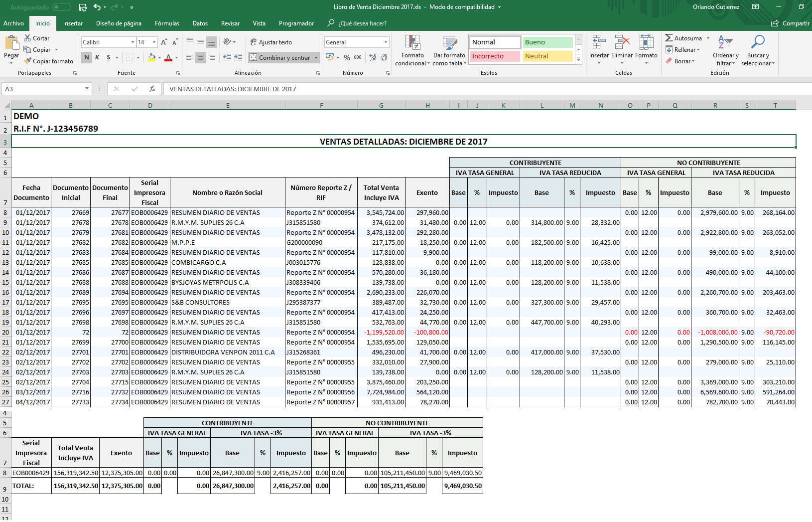
Task: Open the Archivo menu
Action: pos(13,23)
